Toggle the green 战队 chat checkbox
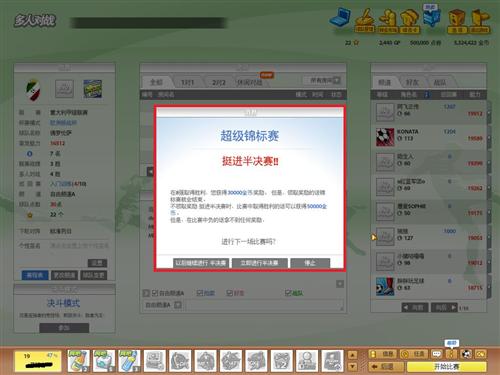This screenshot has height=375, width=500. (288, 293)
